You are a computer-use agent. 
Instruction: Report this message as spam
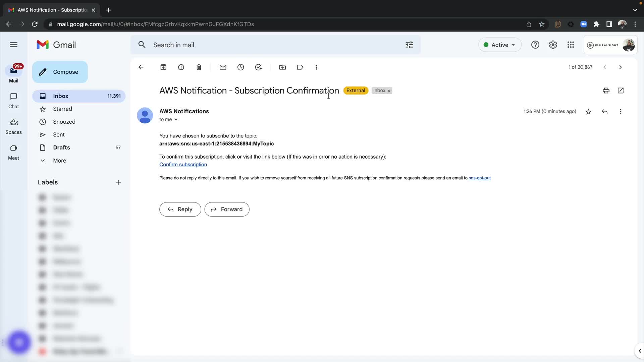(x=181, y=67)
